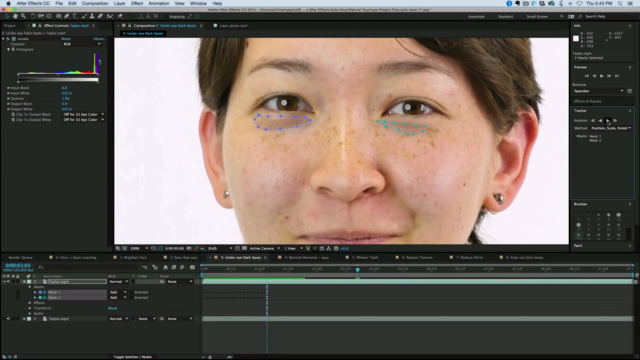The image size is (640, 360).
Task: Select the Pan Behind anchor tool
Action: pyautogui.click(x=49, y=16)
